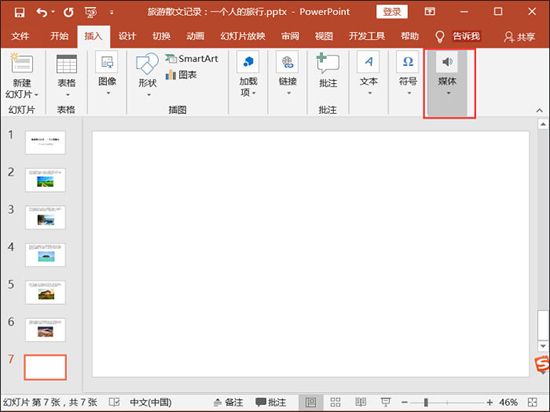The image size is (550, 412).
Task: Switch to Reading view
Action: coord(361,402)
